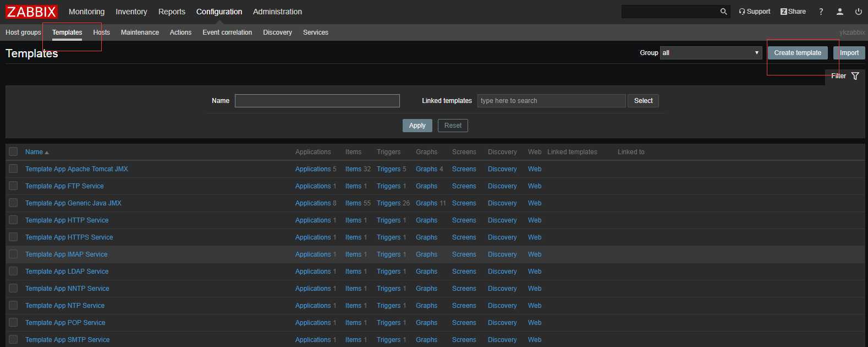Open the Administration menu
The height and width of the screenshot is (347, 868).
click(277, 12)
